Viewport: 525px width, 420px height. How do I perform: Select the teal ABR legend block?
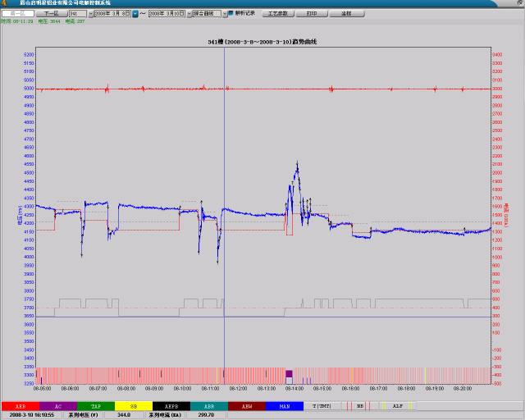pyautogui.click(x=208, y=406)
